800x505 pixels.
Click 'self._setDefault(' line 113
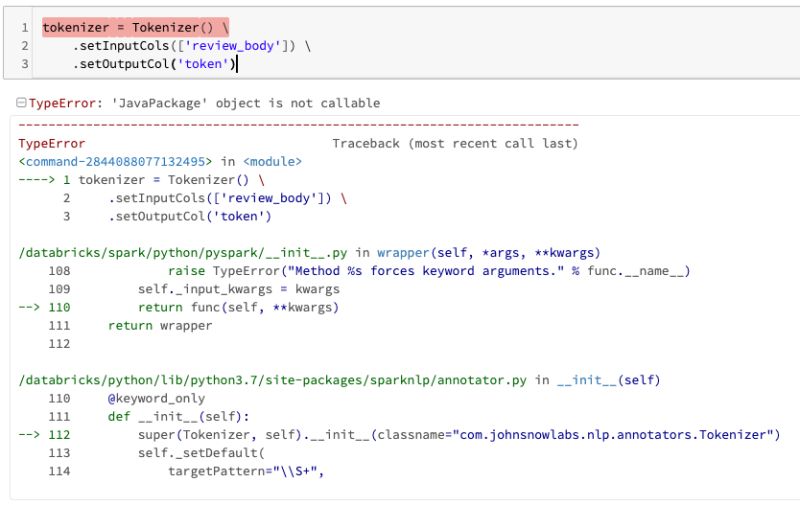point(202,453)
